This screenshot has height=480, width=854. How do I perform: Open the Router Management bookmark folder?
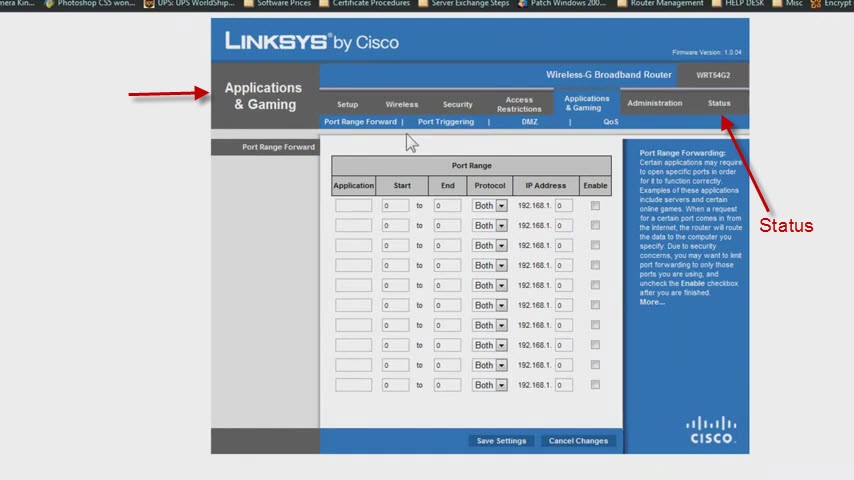pos(660,3)
